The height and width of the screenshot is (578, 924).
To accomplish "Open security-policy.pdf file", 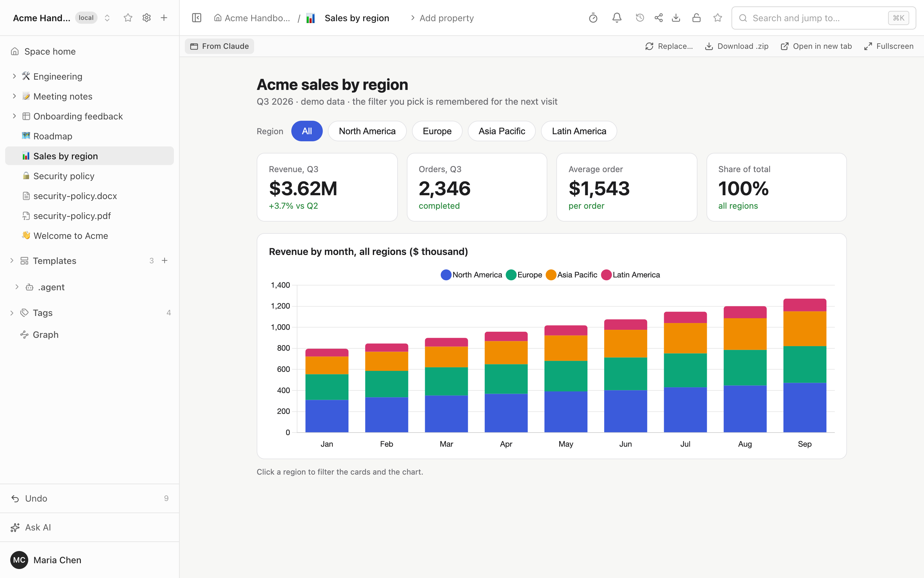I will point(89,215).
